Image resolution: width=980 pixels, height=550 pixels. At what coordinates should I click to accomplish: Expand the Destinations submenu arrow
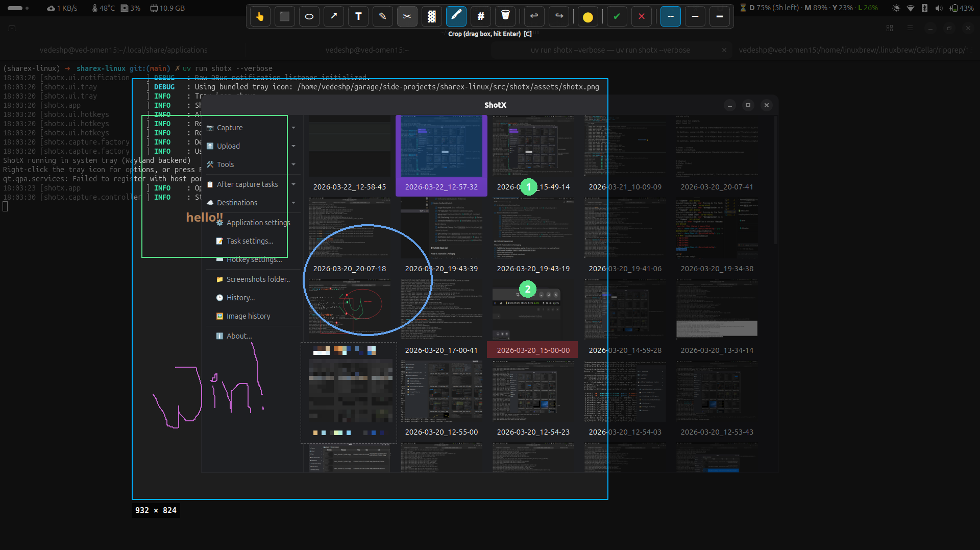coord(293,203)
